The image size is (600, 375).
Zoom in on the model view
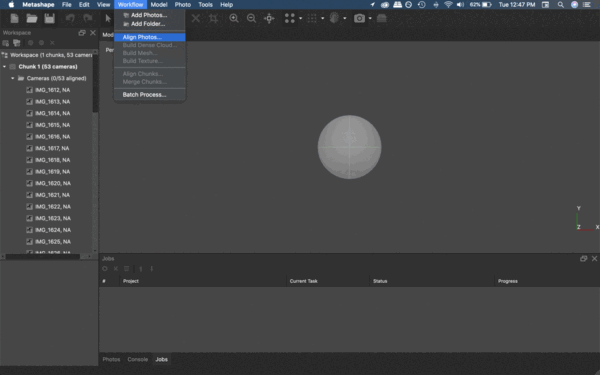click(234, 18)
